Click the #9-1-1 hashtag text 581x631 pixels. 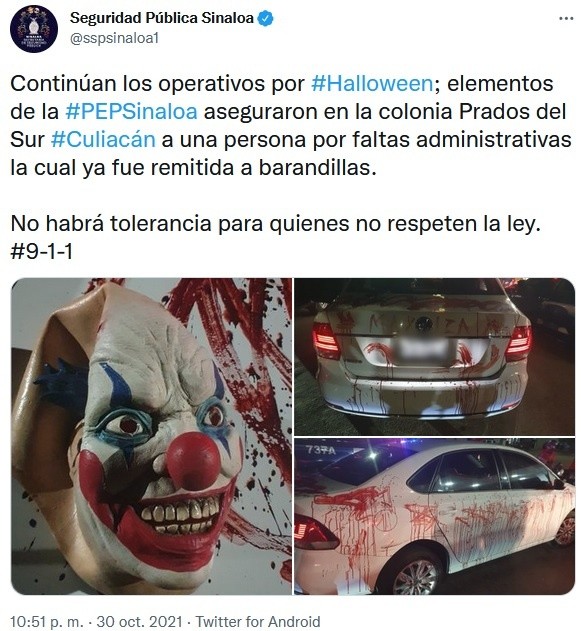[x=41, y=252]
